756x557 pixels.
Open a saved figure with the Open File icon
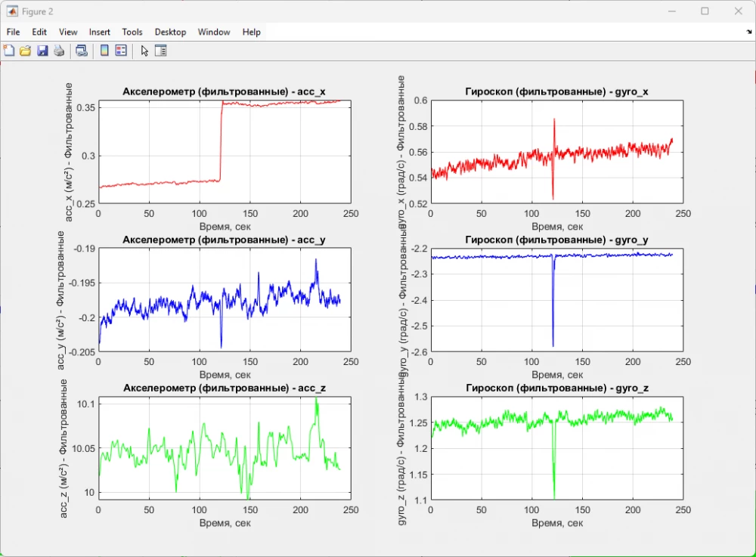(26, 51)
